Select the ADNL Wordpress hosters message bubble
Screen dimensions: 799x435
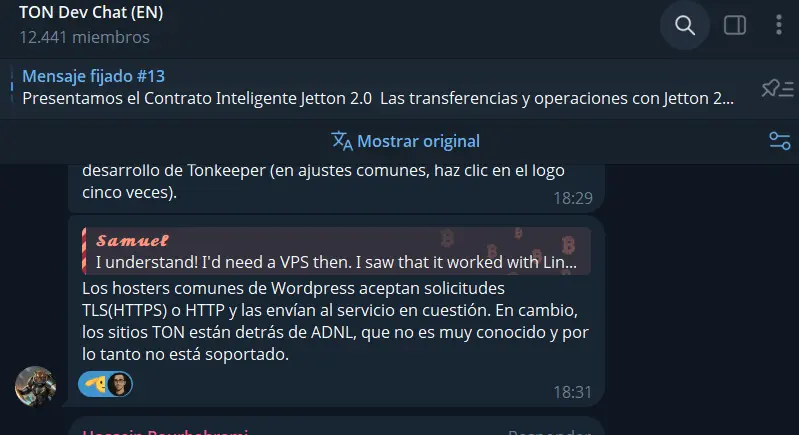pyautogui.click(x=336, y=311)
